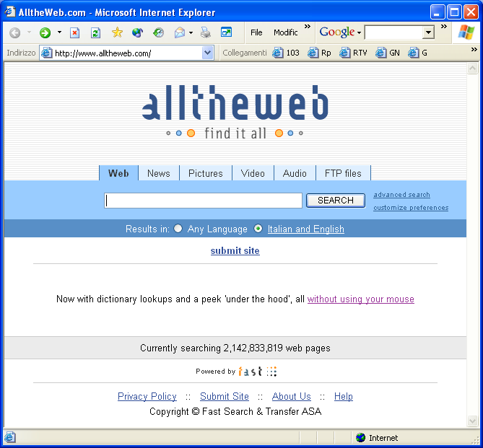Click inside the Google toolbar search box

coord(393,32)
